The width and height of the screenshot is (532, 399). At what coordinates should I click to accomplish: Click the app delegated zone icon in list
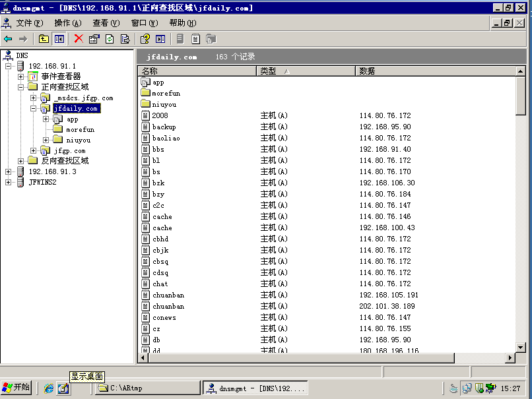click(x=145, y=82)
